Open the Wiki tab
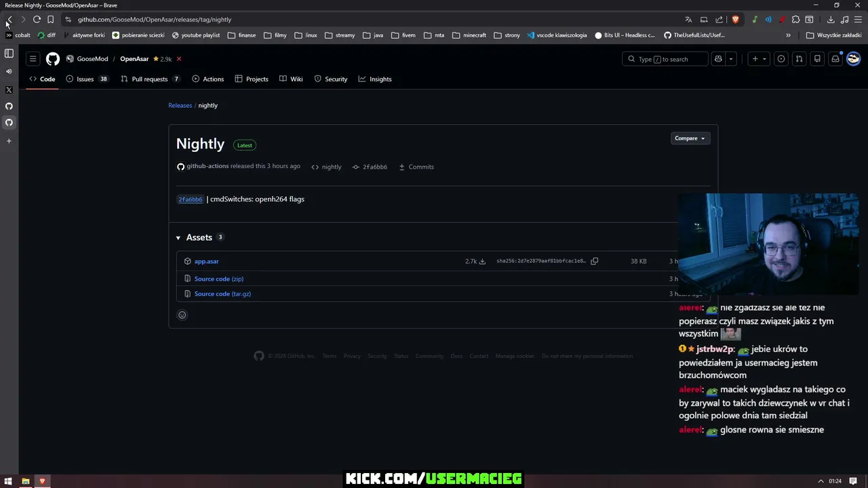Image resolution: width=868 pixels, height=488 pixels. (291, 79)
